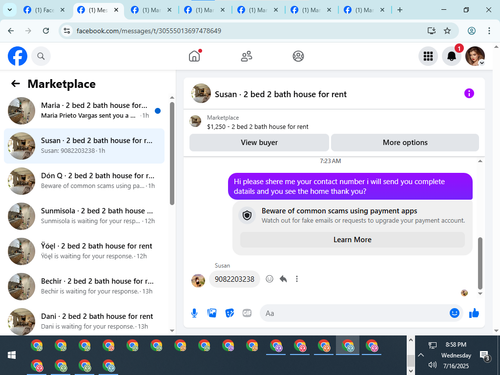The image size is (500, 375).
Task: Open Windows action center notifications
Action: tap(484, 355)
